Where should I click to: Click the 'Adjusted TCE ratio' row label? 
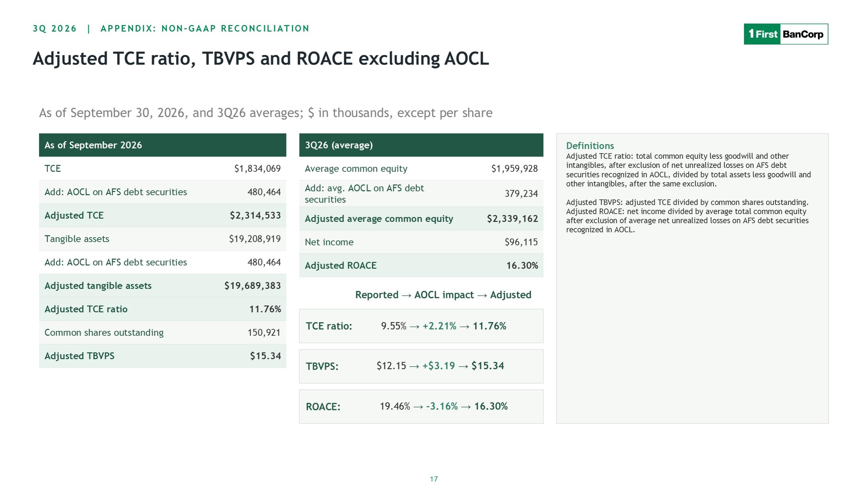pos(86,309)
